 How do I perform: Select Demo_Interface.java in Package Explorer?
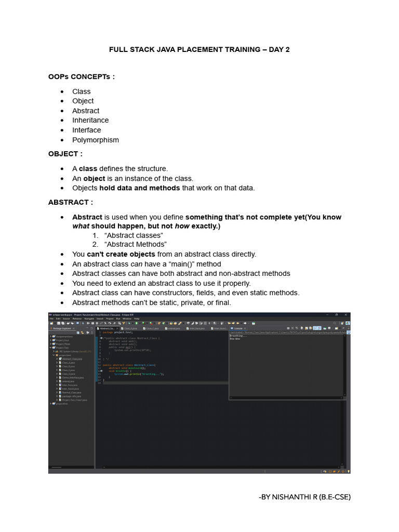(72, 378)
